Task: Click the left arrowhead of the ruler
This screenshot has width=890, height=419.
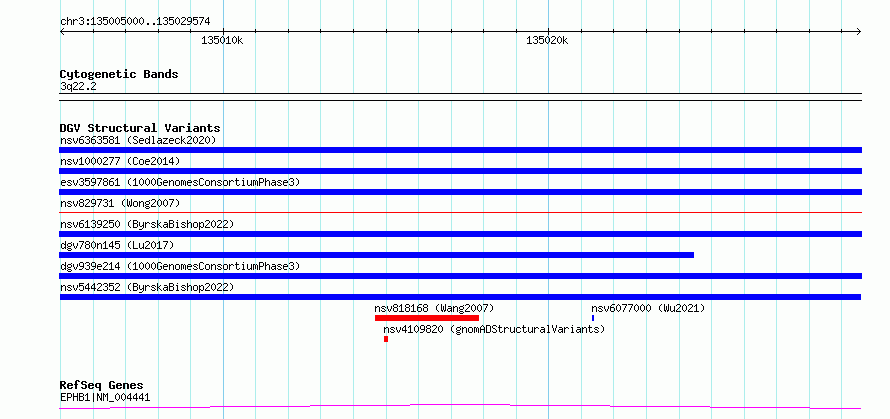Action: click(62, 32)
